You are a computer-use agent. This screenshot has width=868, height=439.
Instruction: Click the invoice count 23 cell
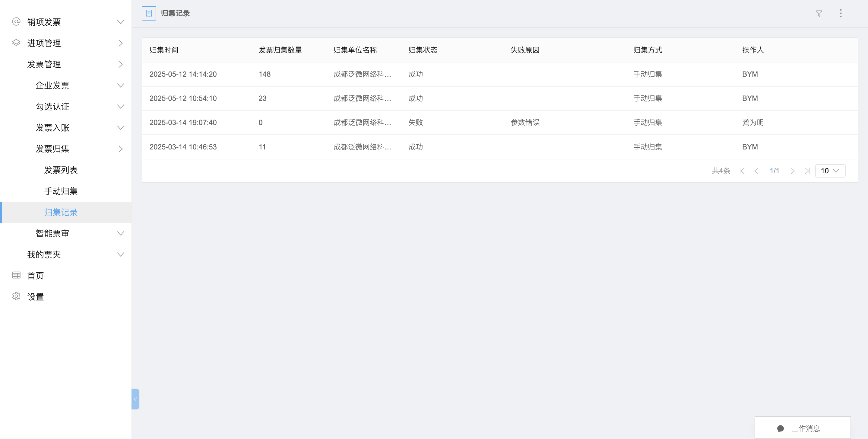(x=262, y=98)
